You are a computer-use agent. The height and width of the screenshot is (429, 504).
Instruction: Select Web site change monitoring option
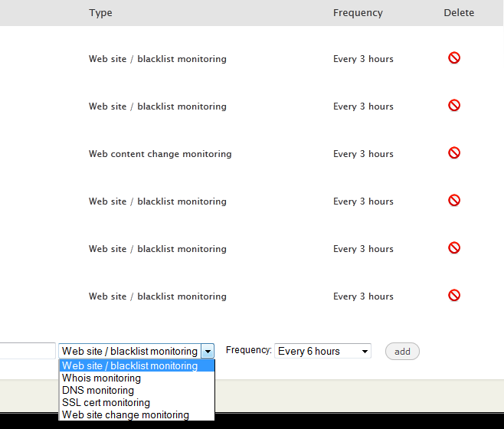tap(136, 414)
